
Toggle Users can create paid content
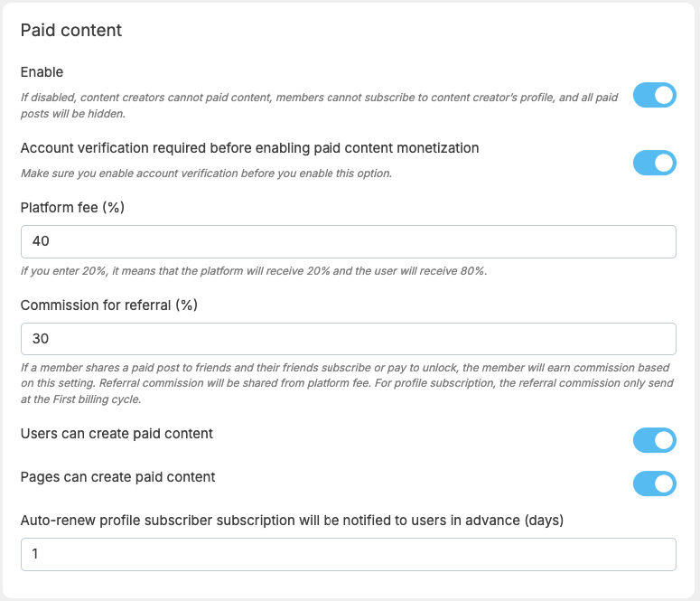coord(655,440)
